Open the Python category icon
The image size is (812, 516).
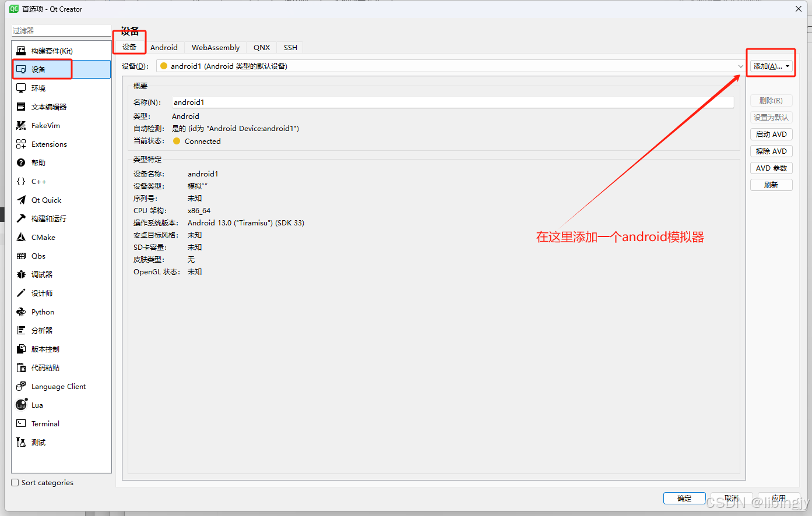click(x=21, y=312)
